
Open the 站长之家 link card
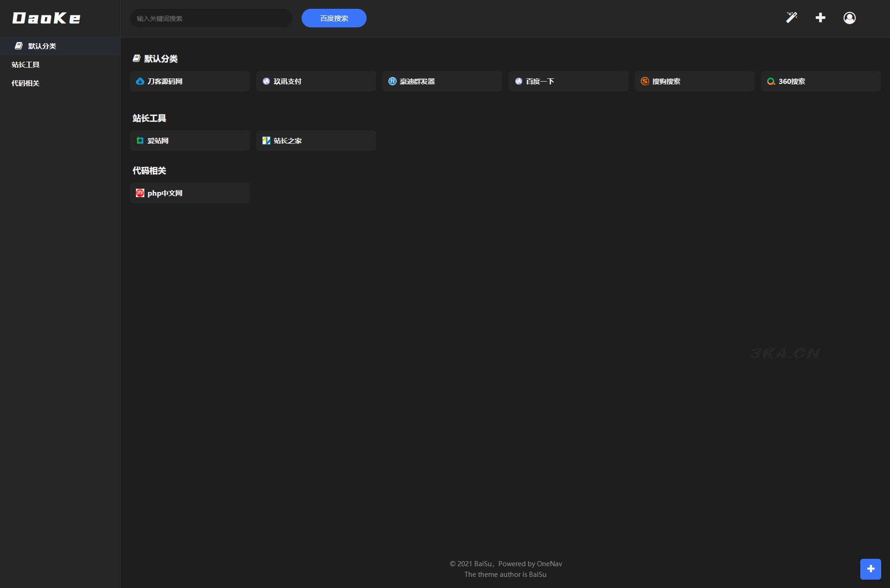click(x=316, y=141)
